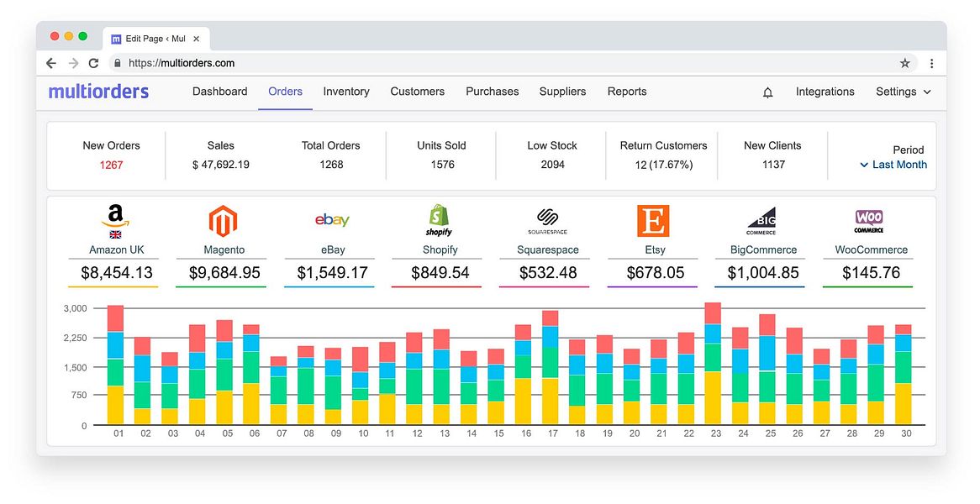This screenshot has width=980, height=504.
Task: Click the chart bar for day 23
Action: pos(713,364)
